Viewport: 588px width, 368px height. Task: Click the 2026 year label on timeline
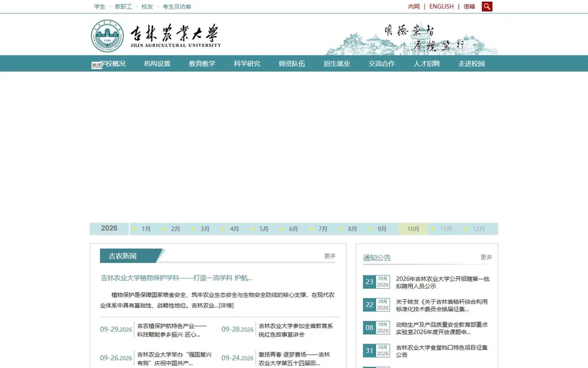[x=109, y=228]
